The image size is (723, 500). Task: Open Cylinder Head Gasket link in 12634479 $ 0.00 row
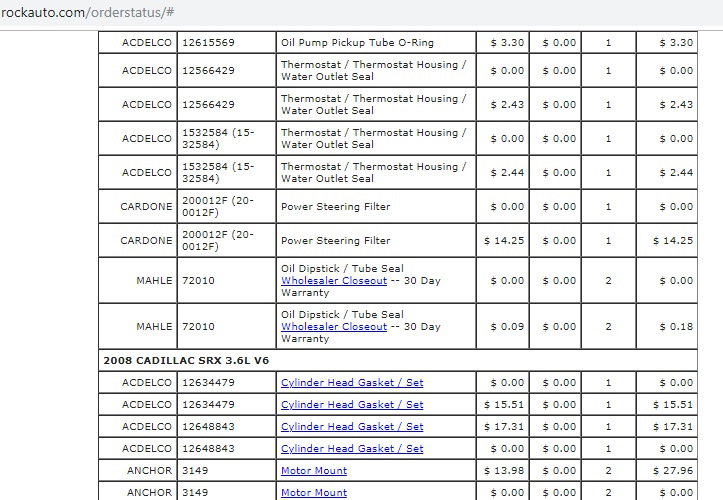pos(352,382)
